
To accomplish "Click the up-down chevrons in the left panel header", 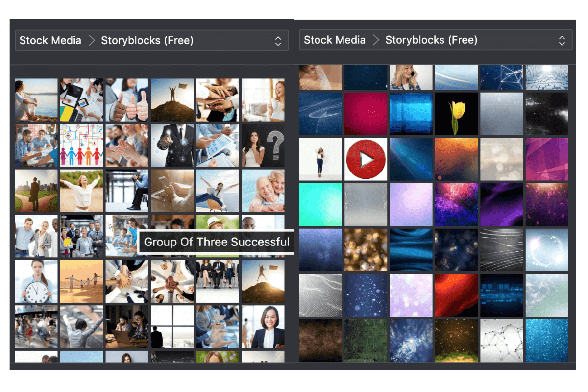I will pyautogui.click(x=278, y=41).
